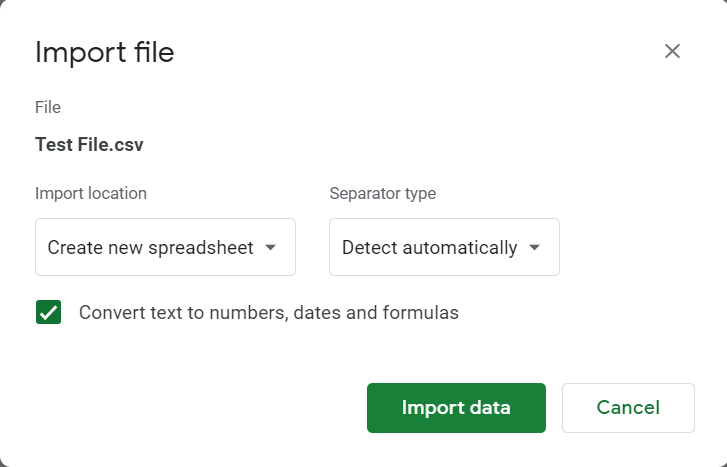Click the Import location dropdown arrow
Screen dimensions: 727x467
click(x=270, y=247)
